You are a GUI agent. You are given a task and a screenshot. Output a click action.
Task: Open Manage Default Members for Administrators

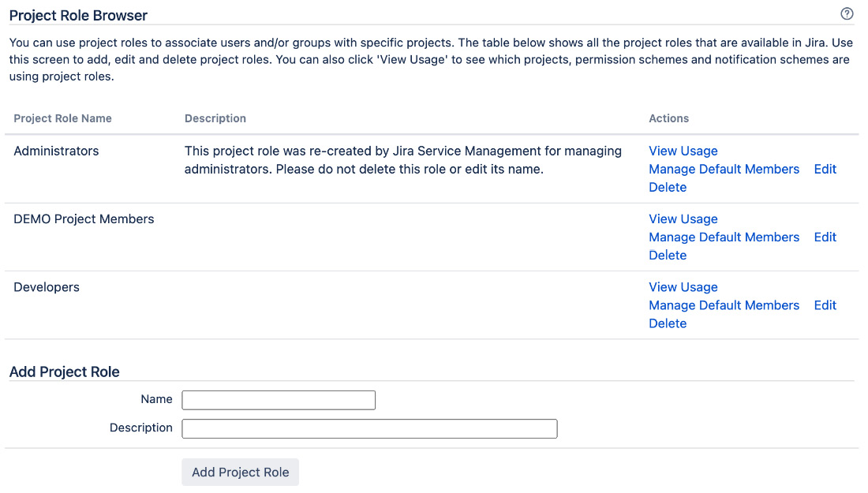pos(724,169)
